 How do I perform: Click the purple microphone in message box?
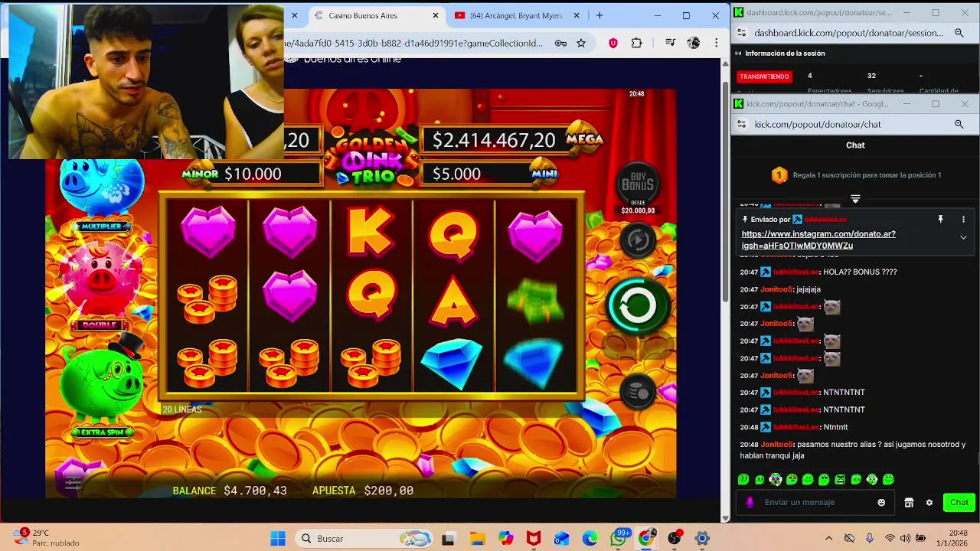pyautogui.click(x=750, y=503)
